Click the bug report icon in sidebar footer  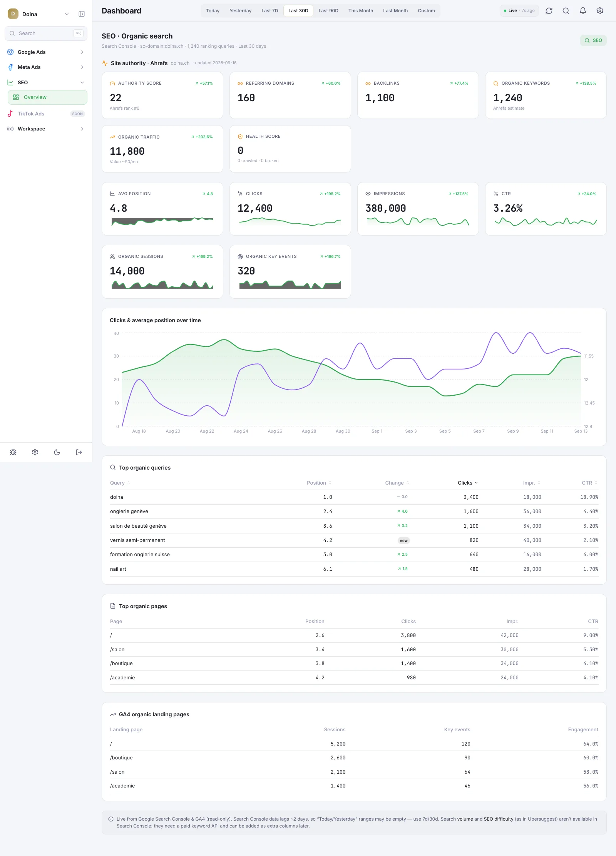point(13,452)
